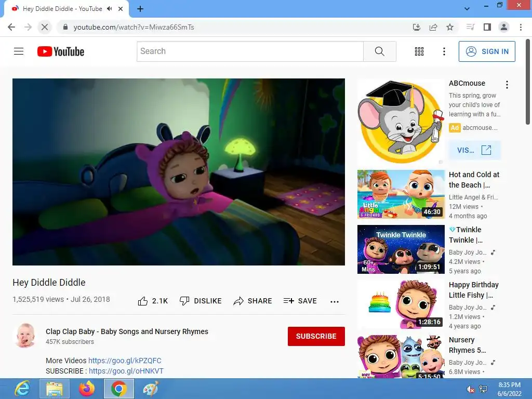The image size is (532, 399).
Task: Click the ABCmouse ad VISIT button
Action: pyautogui.click(x=474, y=150)
